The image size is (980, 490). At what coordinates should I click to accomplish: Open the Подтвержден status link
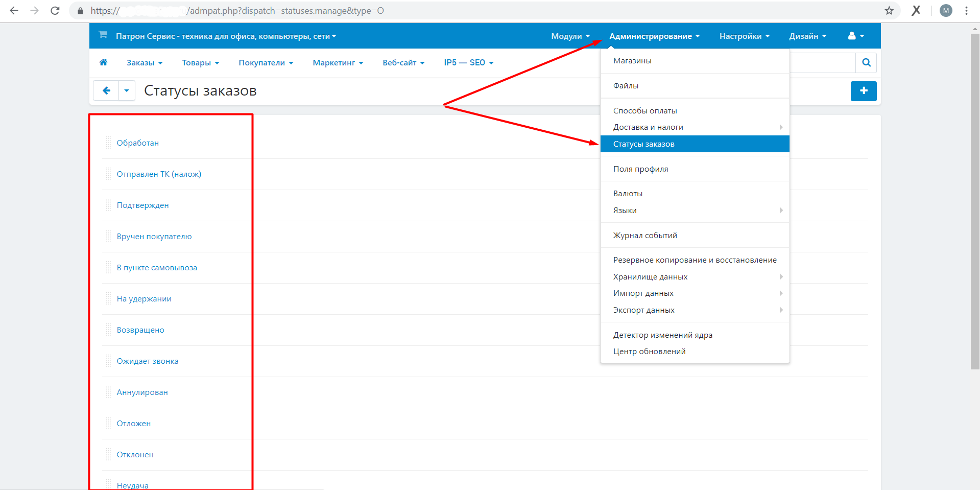pyautogui.click(x=142, y=205)
